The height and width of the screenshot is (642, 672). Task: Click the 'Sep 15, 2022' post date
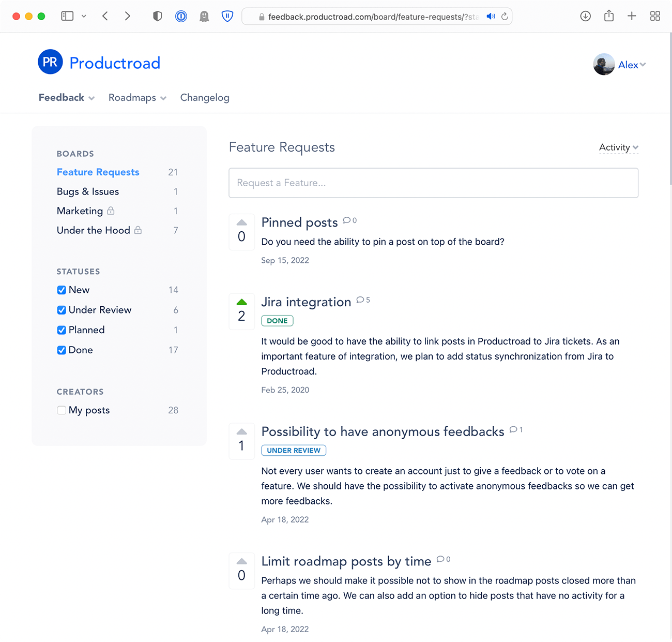pos(285,260)
